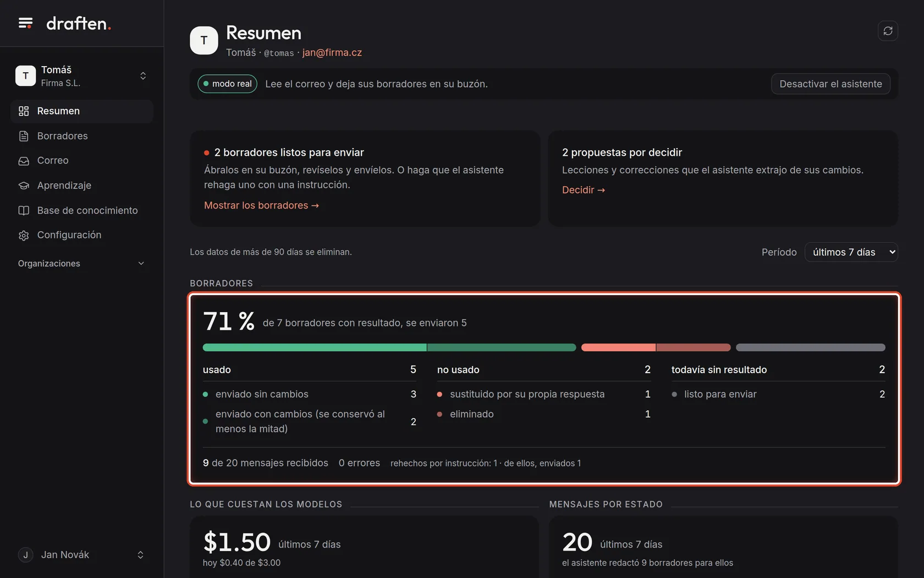Click the 71 % percentage figure
924x578 pixels.
click(x=229, y=321)
